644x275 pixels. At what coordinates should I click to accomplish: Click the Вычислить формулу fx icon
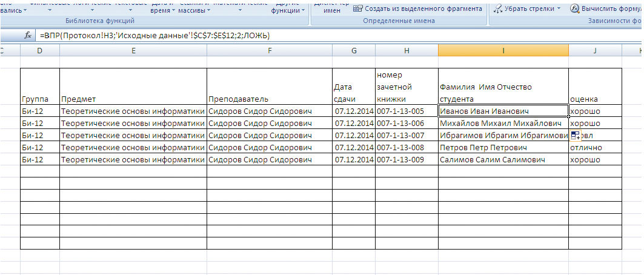[x=574, y=8]
